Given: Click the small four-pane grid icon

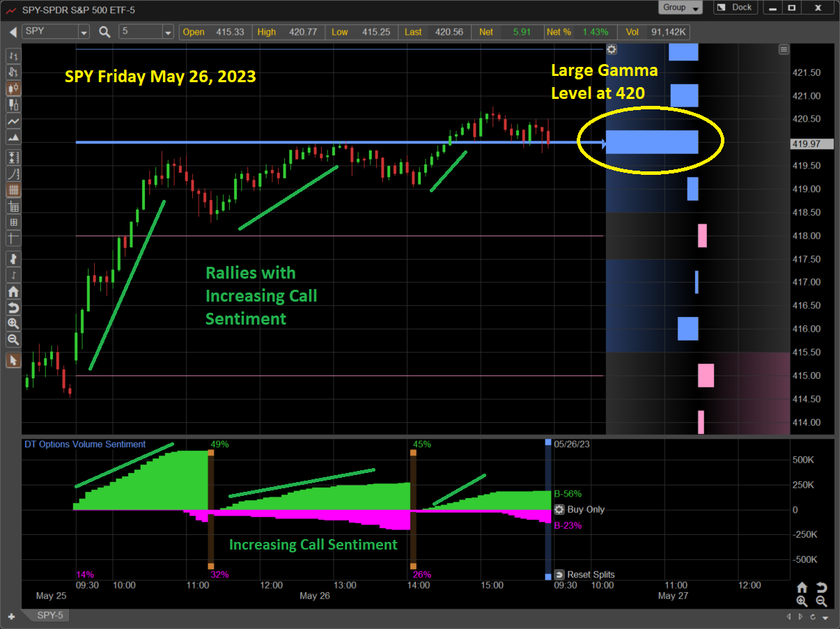Looking at the screenshot, I should click(13, 223).
